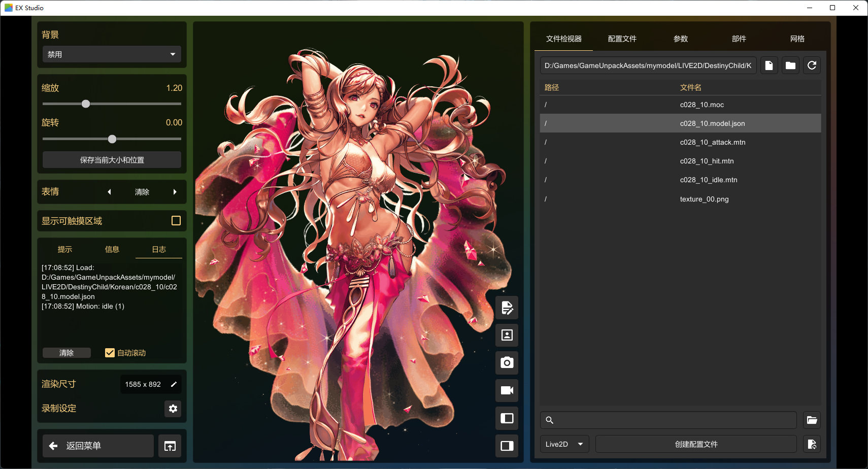Maximize the EX Studio window

click(x=832, y=8)
